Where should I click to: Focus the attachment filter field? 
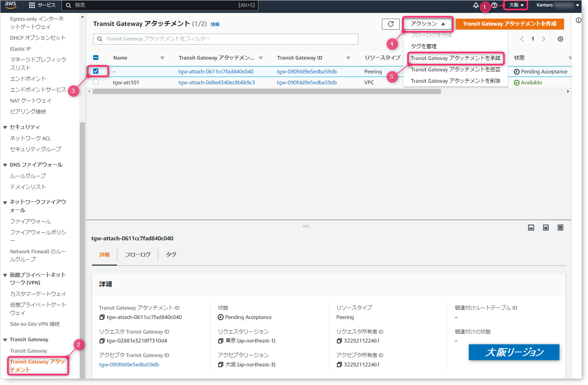[226, 39]
